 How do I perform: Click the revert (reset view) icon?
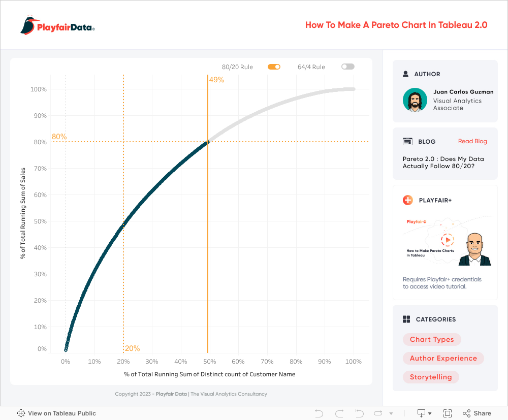[359, 413]
